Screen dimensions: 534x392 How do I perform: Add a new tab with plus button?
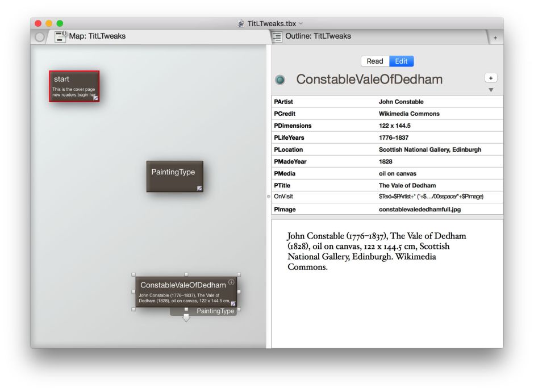click(x=495, y=37)
